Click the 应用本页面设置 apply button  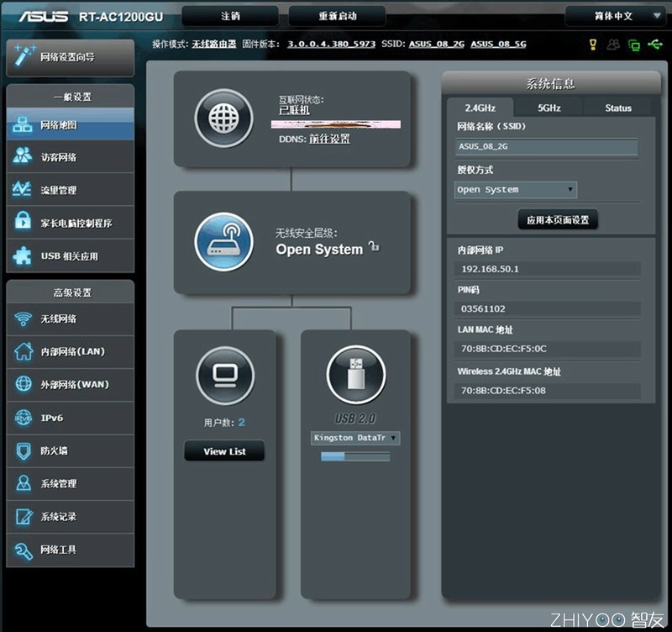point(558,220)
